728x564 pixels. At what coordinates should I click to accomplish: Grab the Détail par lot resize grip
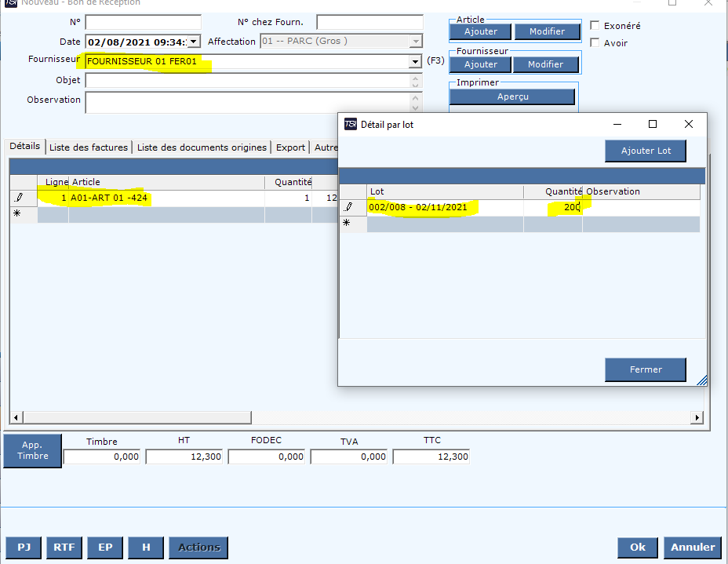[701, 380]
